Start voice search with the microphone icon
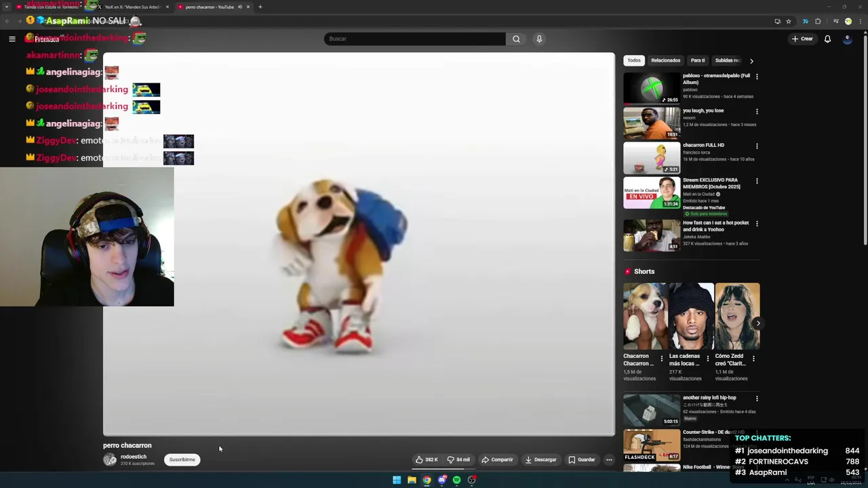 (x=539, y=39)
